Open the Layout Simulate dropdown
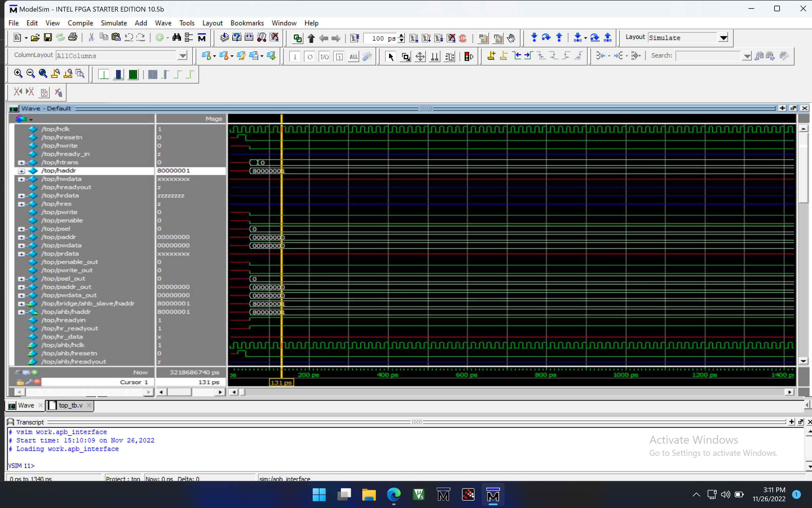Image resolution: width=812 pixels, height=508 pixels. tap(723, 37)
